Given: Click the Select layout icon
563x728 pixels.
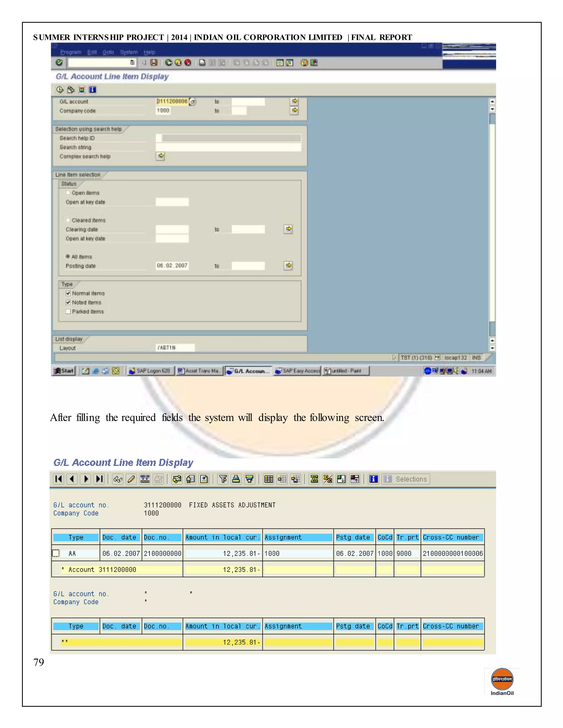Looking at the screenshot, I should (x=282, y=479).
